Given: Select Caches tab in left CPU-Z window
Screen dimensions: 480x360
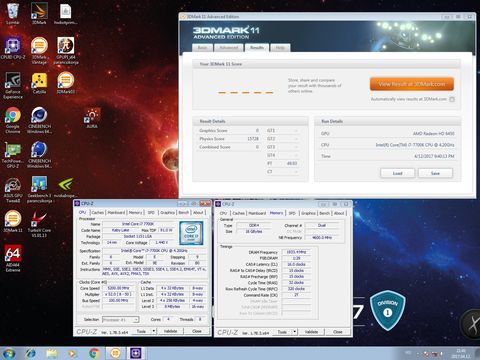Looking at the screenshot, I should (98, 212).
